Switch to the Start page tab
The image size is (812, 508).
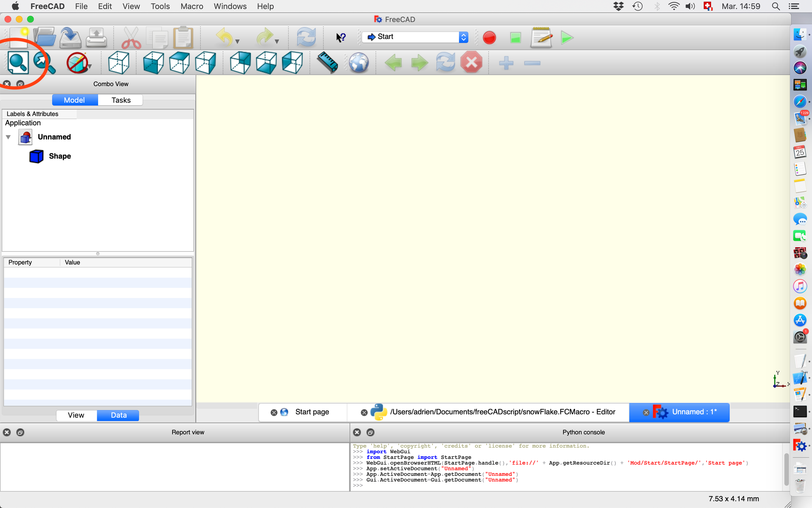click(312, 412)
